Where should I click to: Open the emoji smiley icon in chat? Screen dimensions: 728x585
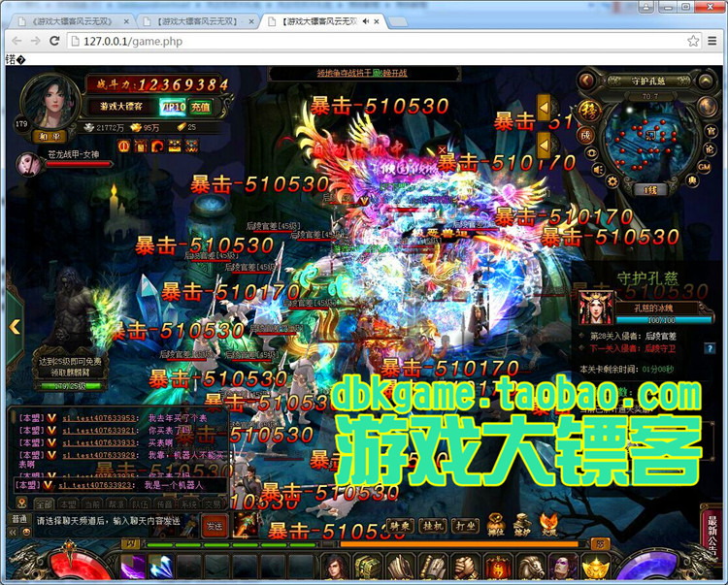click(26, 532)
